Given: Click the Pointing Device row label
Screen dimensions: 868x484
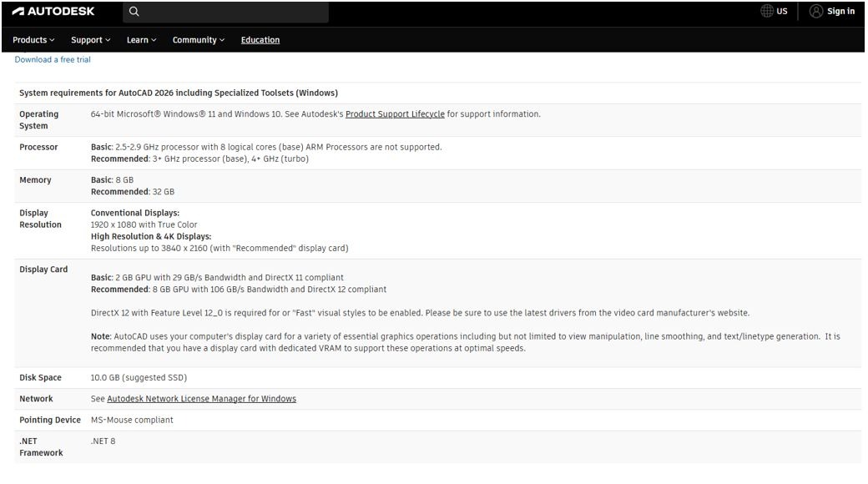Looking at the screenshot, I should click(50, 420).
